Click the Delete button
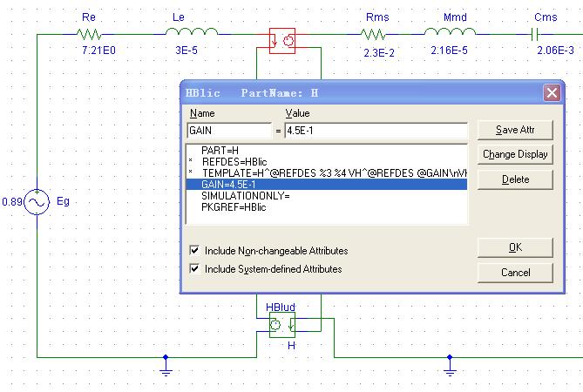583x392 pixels. [x=515, y=179]
